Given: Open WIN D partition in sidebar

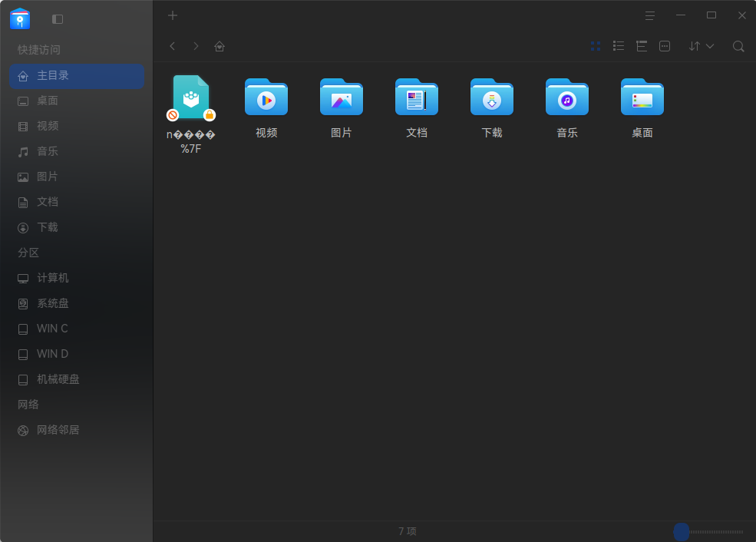Looking at the screenshot, I should 77,354.
